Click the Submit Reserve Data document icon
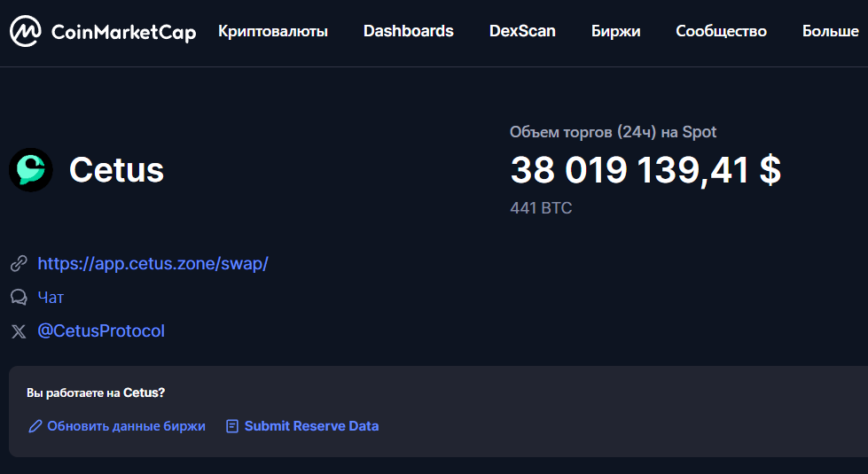Viewport: 868px width, 474px height. tap(232, 426)
